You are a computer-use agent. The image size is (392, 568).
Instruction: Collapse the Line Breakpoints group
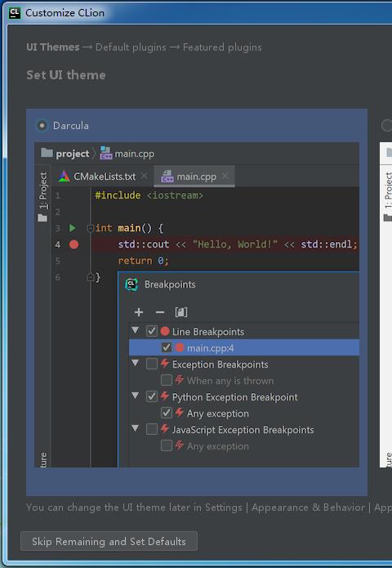(136, 330)
